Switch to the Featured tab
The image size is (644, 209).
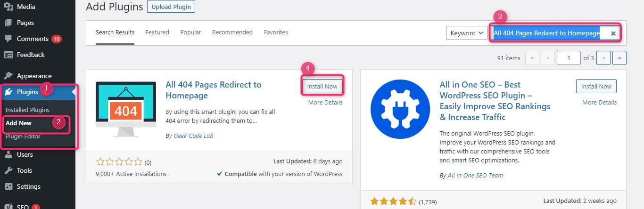coord(157,32)
